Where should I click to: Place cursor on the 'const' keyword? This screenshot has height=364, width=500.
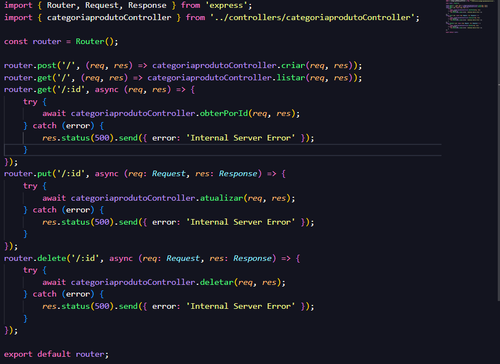click(x=16, y=42)
